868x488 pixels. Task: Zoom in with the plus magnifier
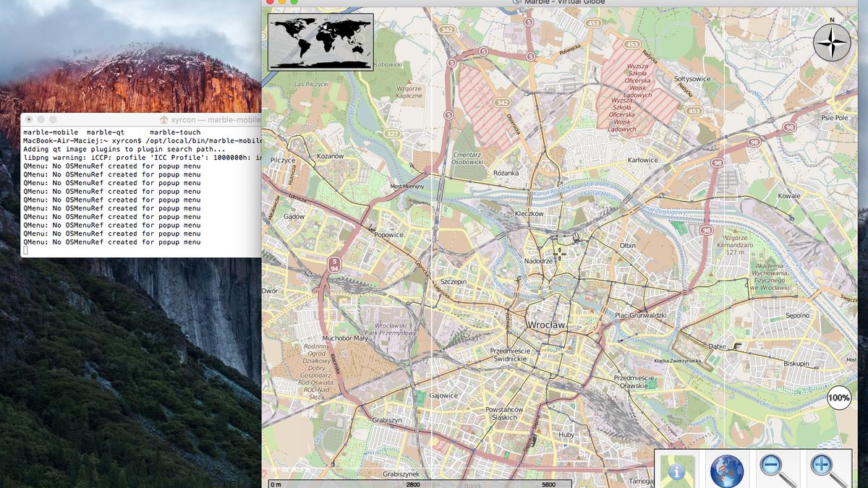[x=829, y=471]
